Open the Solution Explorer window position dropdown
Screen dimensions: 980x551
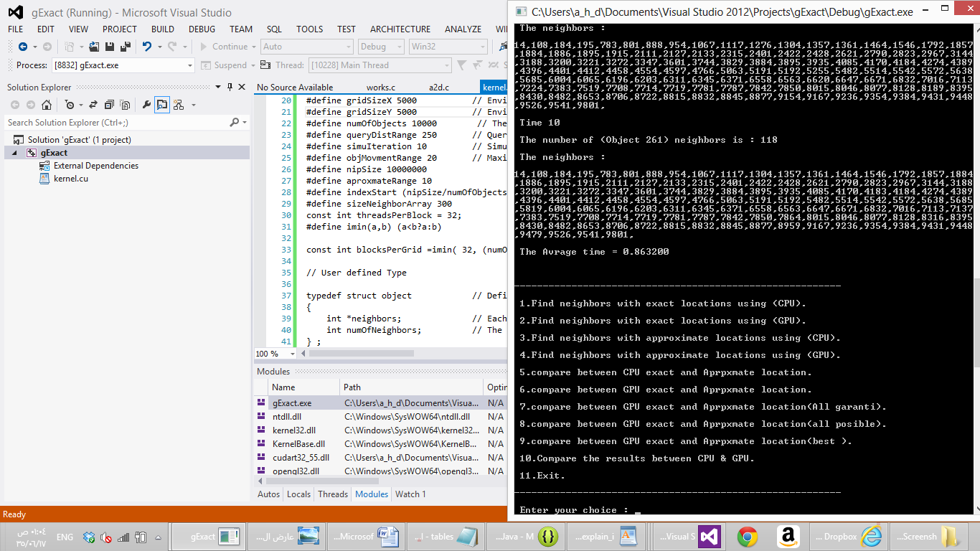point(220,87)
